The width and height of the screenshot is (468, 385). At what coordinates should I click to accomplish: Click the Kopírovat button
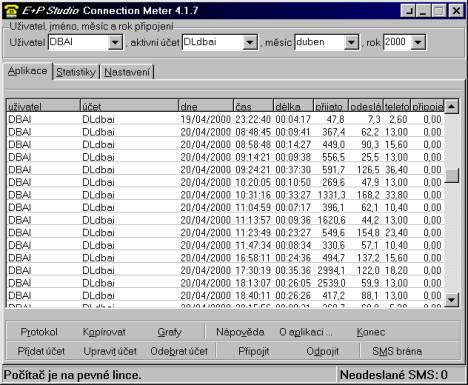point(104,332)
